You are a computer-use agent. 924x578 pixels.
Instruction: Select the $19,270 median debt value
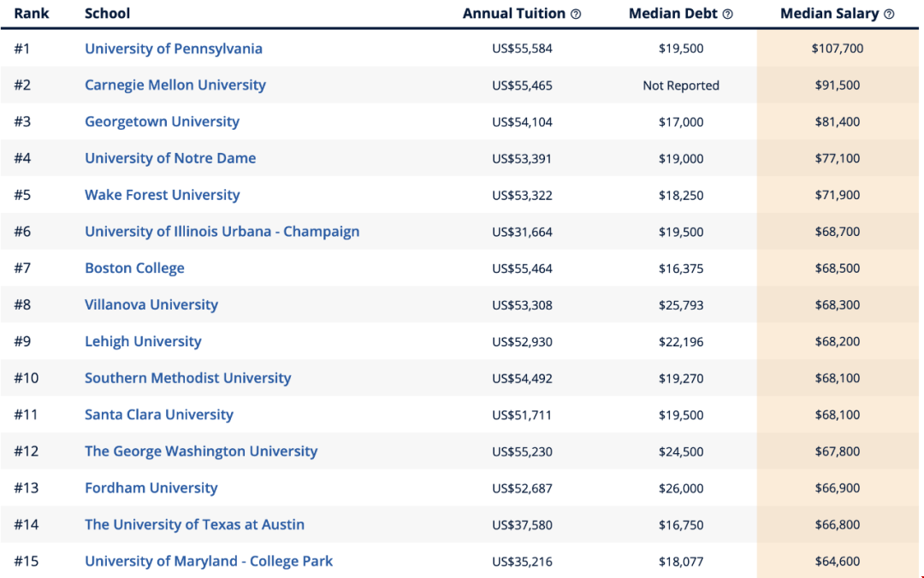tap(681, 378)
